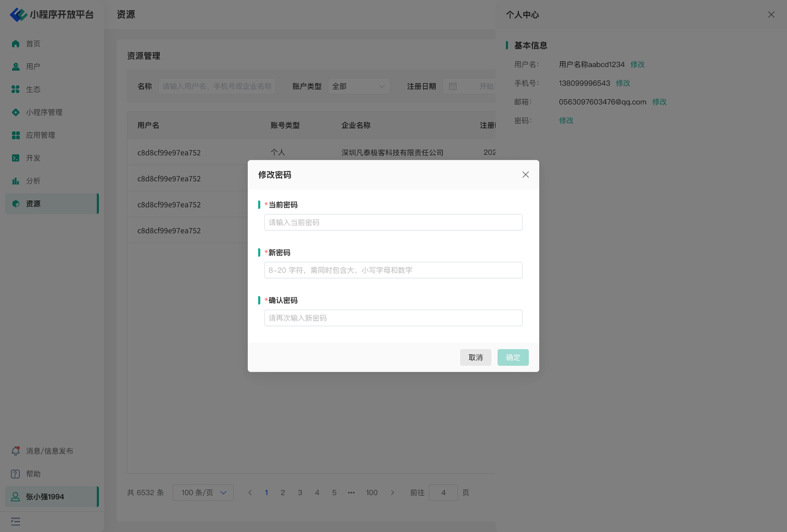The width and height of the screenshot is (787, 532).
Task: Click the 确定 button in dialog
Action: pyautogui.click(x=513, y=358)
